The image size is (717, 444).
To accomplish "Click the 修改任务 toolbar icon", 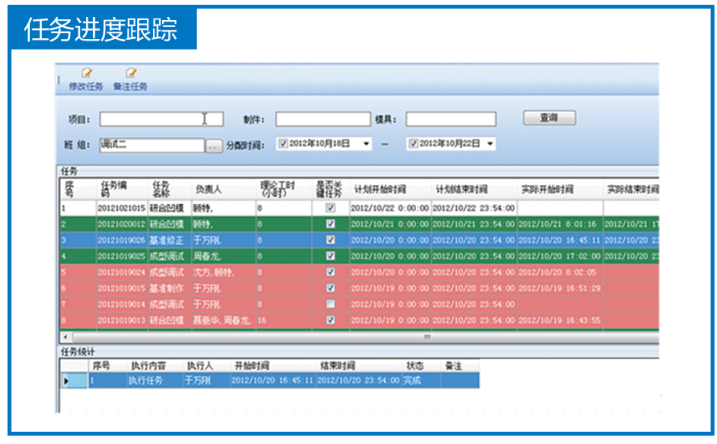I will pos(86,73).
